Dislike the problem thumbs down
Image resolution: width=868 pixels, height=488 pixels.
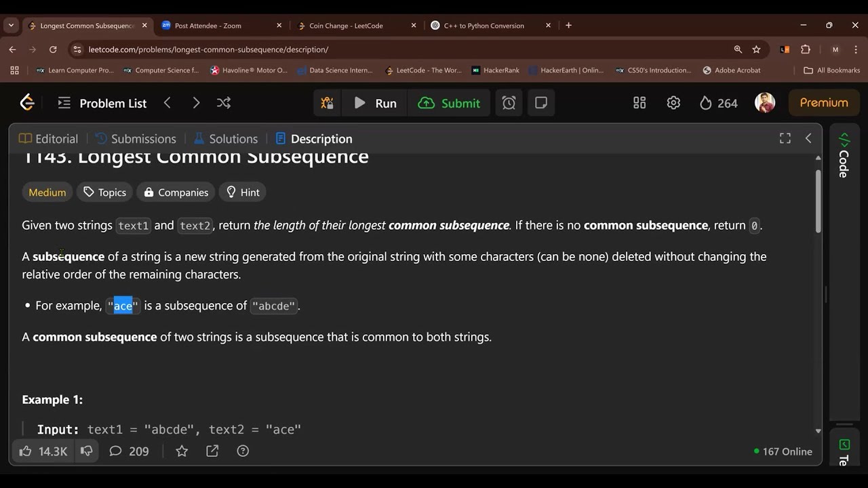87,451
